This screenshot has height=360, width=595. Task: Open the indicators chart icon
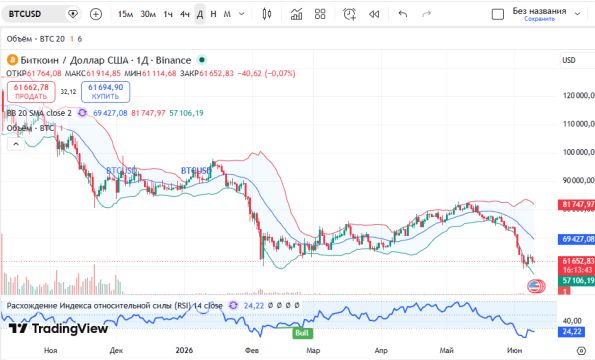[296, 14]
